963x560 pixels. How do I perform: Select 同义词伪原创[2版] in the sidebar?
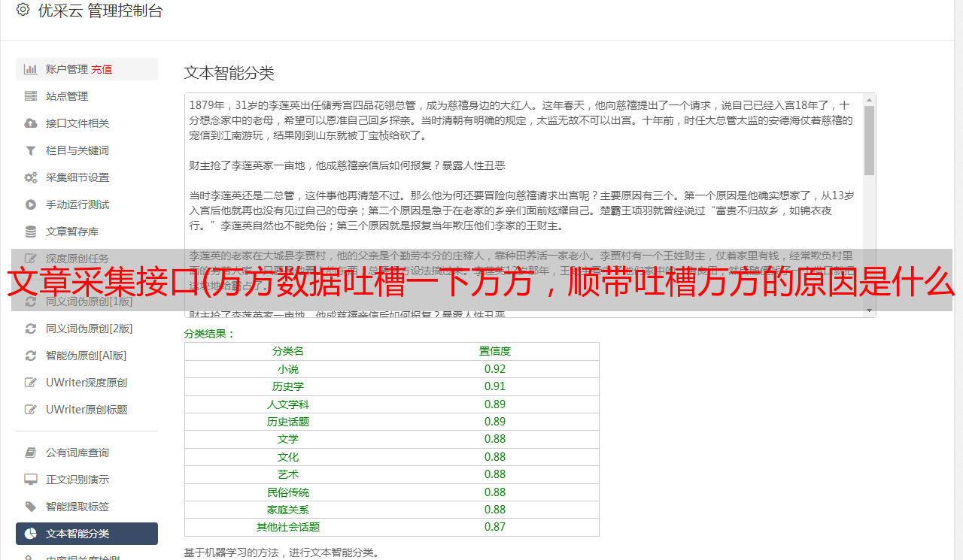click(87, 328)
